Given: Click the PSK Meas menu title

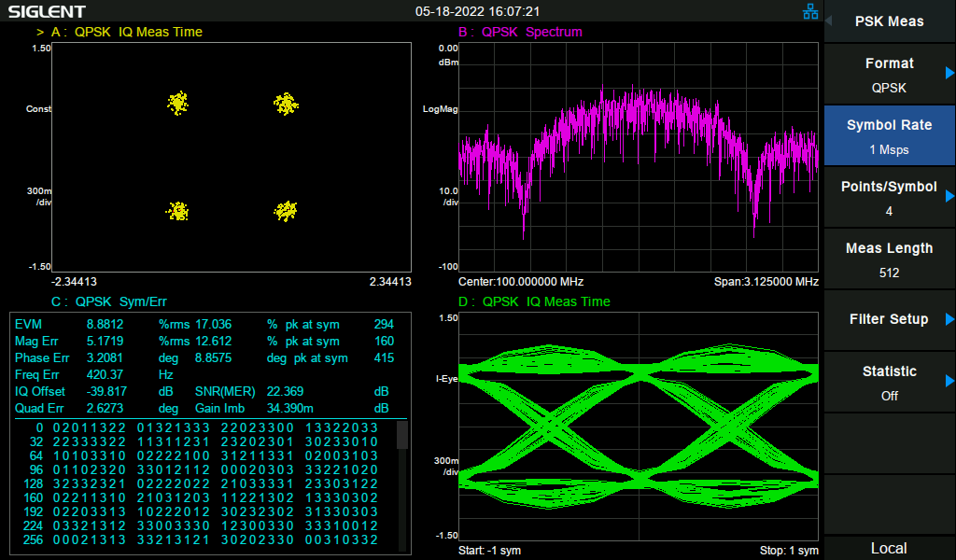Looking at the screenshot, I should (889, 21).
